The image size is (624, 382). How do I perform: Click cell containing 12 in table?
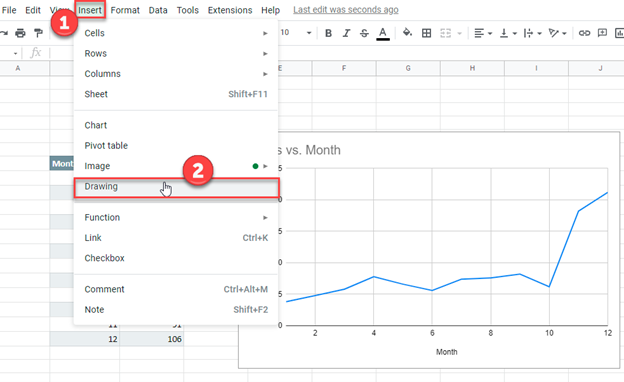click(x=85, y=339)
